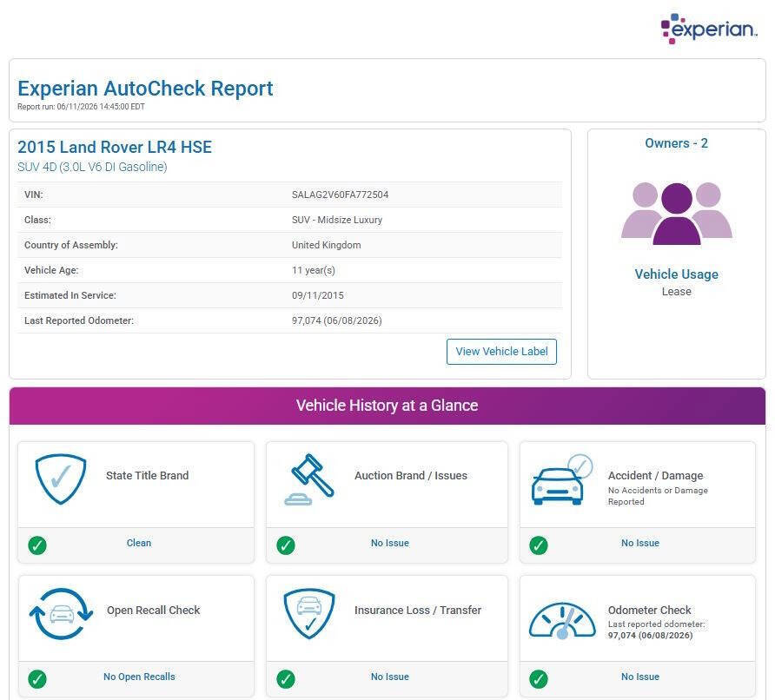Viewport: 775px width, 700px height.
Task: Click the VIN: label
Action: click(x=34, y=195)
